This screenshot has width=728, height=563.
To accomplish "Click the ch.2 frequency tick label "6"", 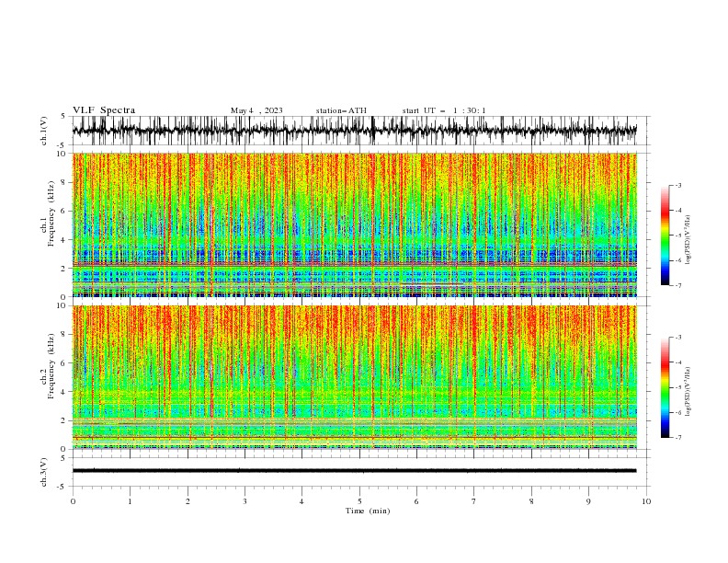I will (x=64, y=363).
